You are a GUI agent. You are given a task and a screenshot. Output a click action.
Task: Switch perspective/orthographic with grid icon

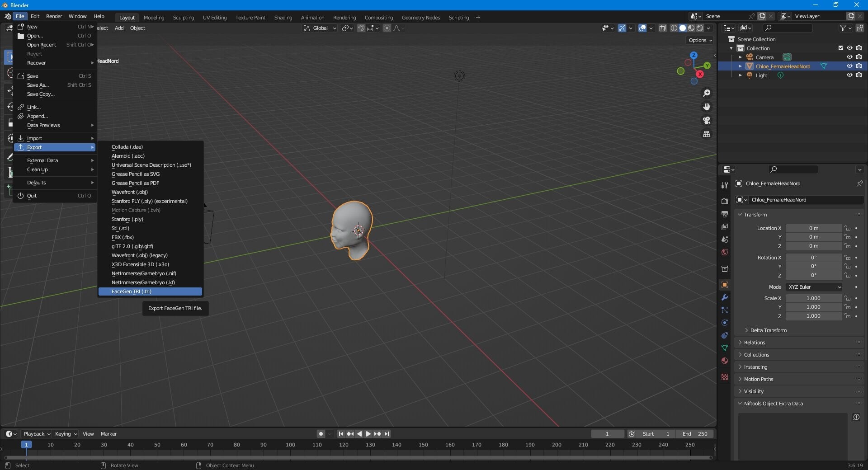(x=706, y=134)
